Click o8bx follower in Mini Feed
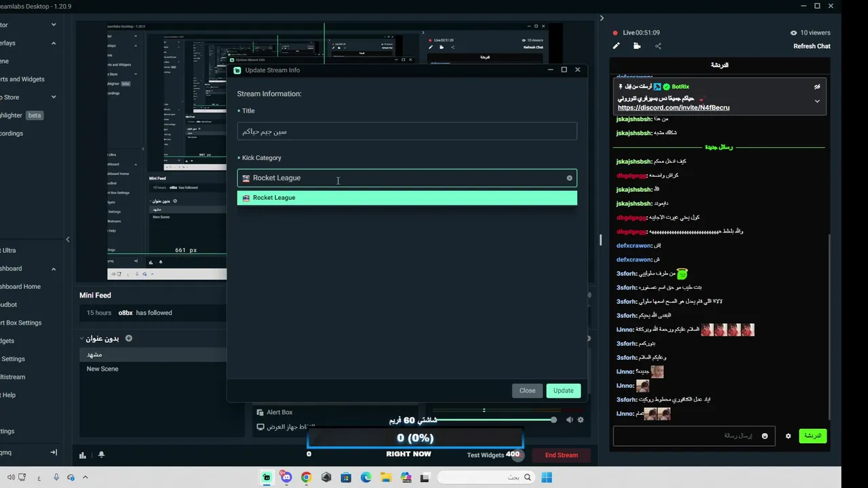The image size is (868, 488). tap(125, 313)
